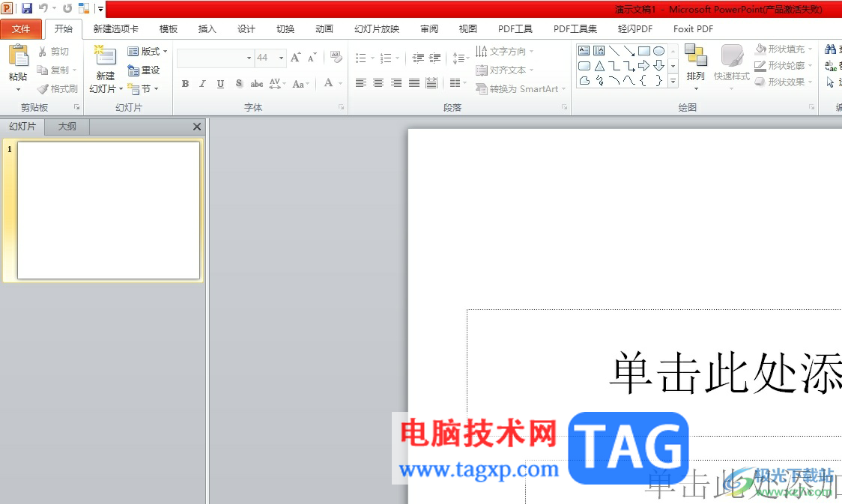Select the Rounded Rectangle shape

(x=584, y=66)
